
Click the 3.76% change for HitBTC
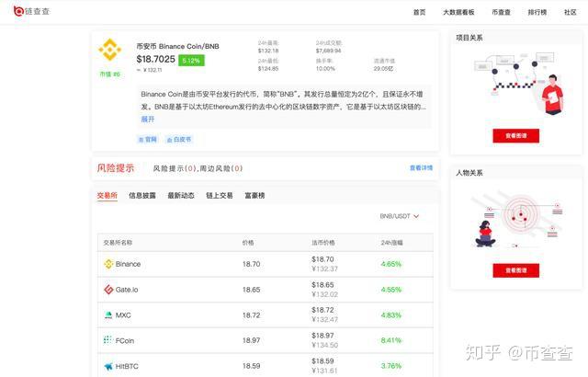(391, 366)
